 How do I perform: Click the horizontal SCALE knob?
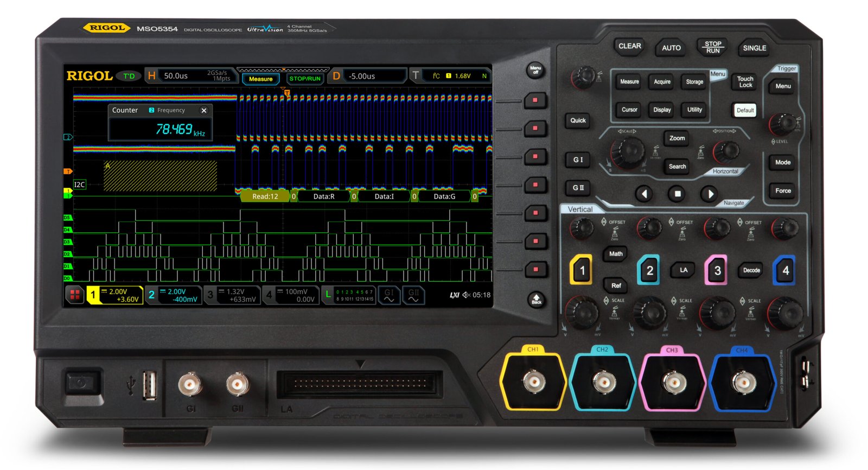(x=628, y=151)
